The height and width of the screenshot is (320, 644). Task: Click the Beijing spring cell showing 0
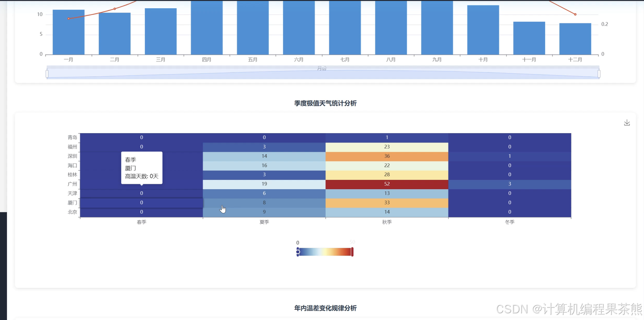(142, 212)
